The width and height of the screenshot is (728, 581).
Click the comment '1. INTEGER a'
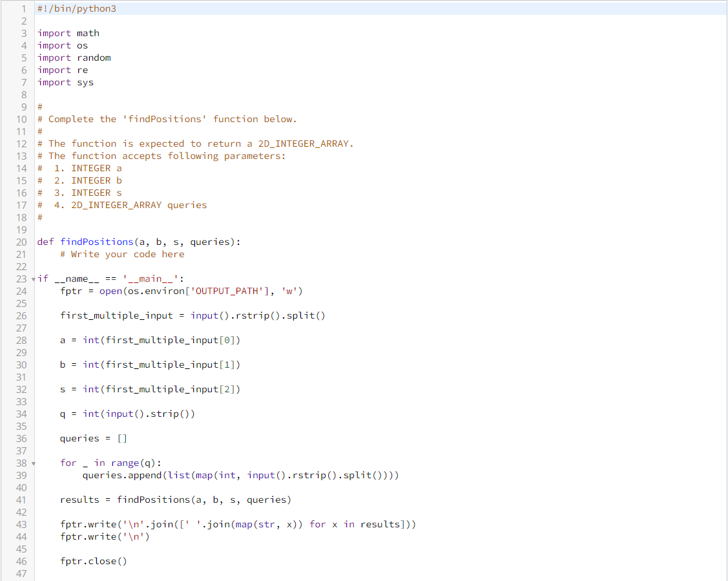[x=80, y=168]
